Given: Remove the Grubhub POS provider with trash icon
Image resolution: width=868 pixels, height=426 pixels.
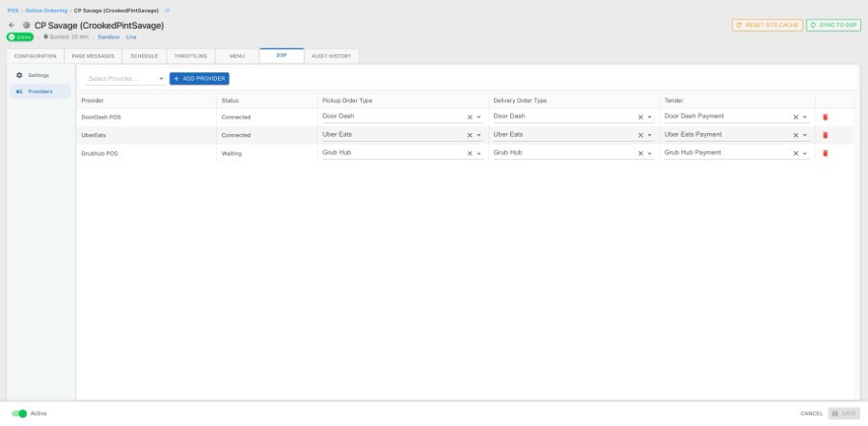Looking at the screenshot, I should click(825, 153).
